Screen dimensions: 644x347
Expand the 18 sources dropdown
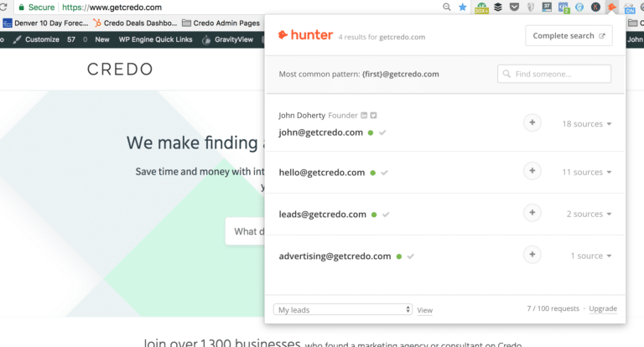coord(587,123)
